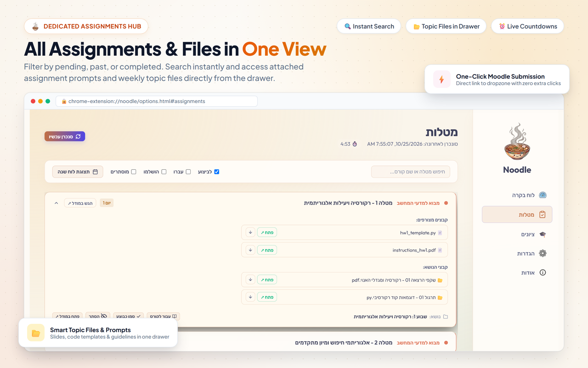Click the chrome-extension URL address bar

click(157, 101)
